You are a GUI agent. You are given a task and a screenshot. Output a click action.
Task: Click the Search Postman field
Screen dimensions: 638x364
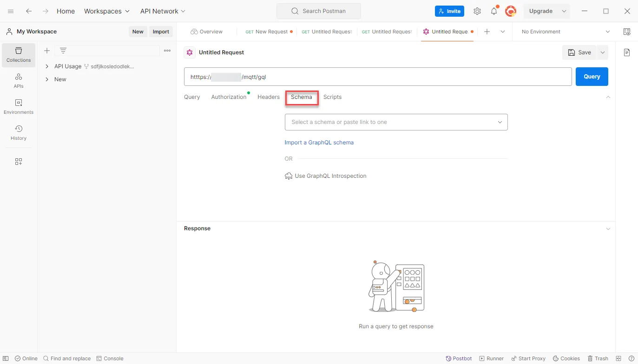click(x=318, y=11)
